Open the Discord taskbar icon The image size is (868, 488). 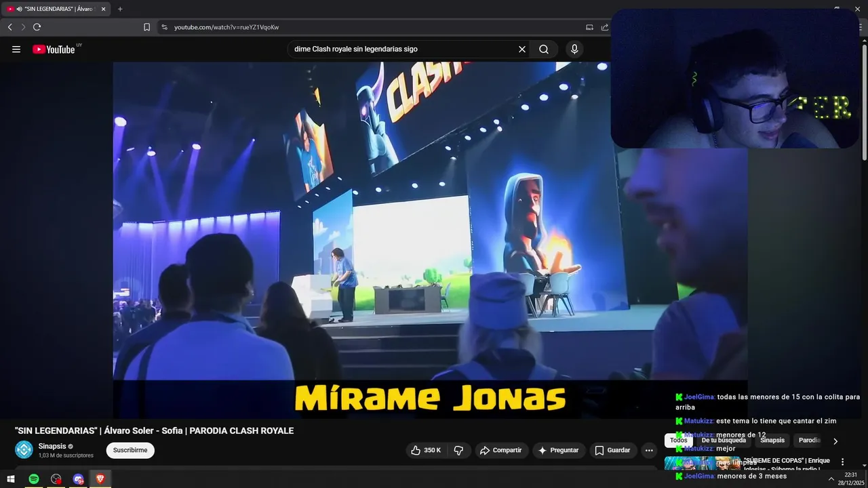point(78,479)
